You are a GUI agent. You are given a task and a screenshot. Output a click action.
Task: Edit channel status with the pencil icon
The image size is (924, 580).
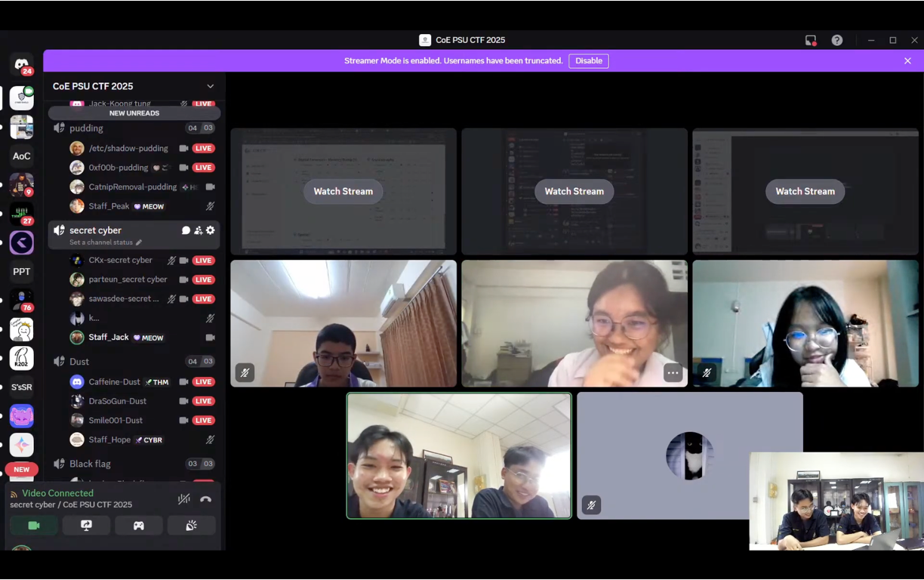point(139,242)
